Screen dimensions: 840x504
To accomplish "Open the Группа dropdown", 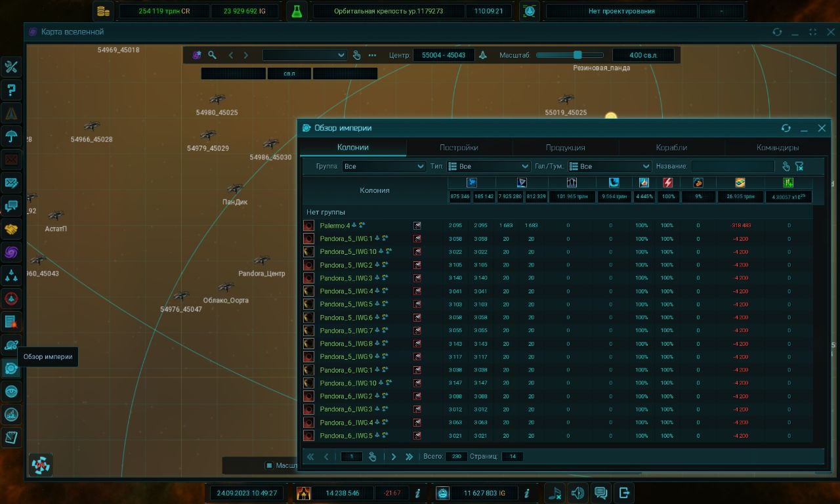I will click(384, 167).
